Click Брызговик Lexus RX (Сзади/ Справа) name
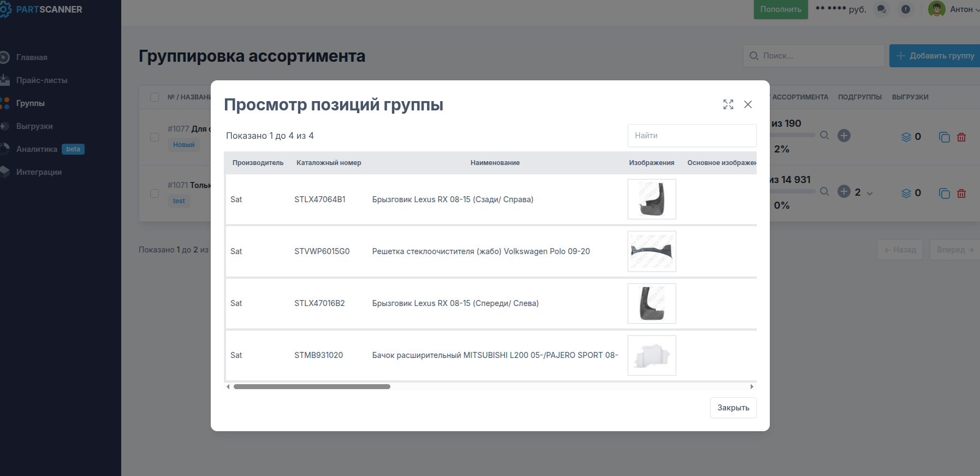 453,199
